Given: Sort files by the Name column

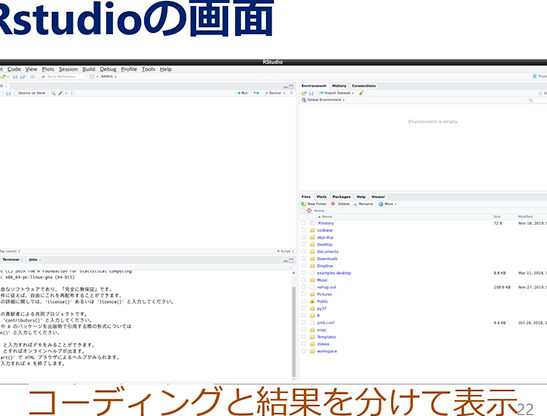Looking at the screenshot, I should 325,217.
